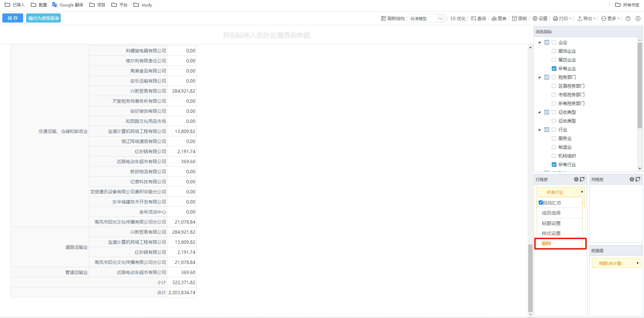Check the 服饰企业 checkbox
Screen dimensions: 644x318
pos(554,51)
